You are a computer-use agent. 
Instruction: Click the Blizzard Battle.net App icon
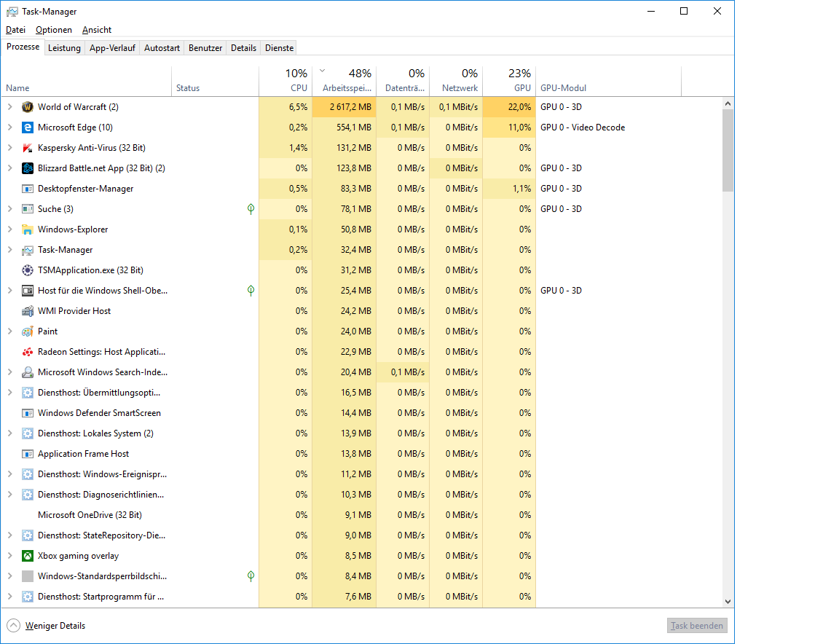[27, 168]
